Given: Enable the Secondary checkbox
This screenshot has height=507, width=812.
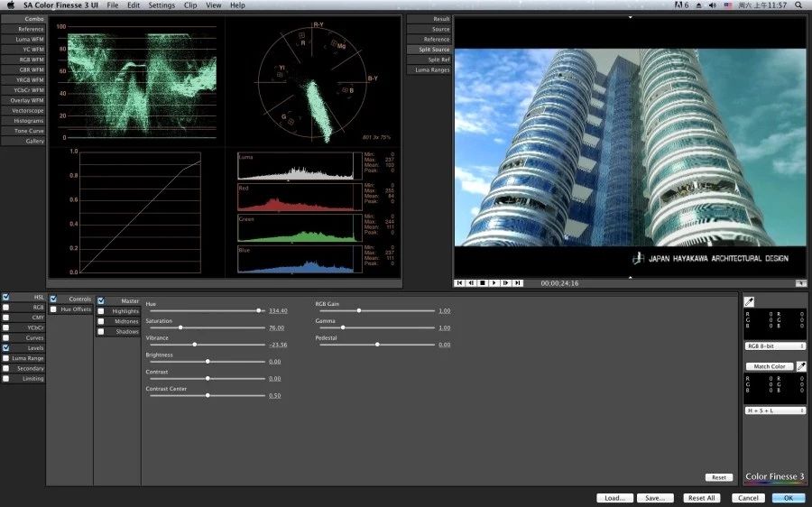Looking at the screenshot, I should pyautogui.click(x=5, y=369).
